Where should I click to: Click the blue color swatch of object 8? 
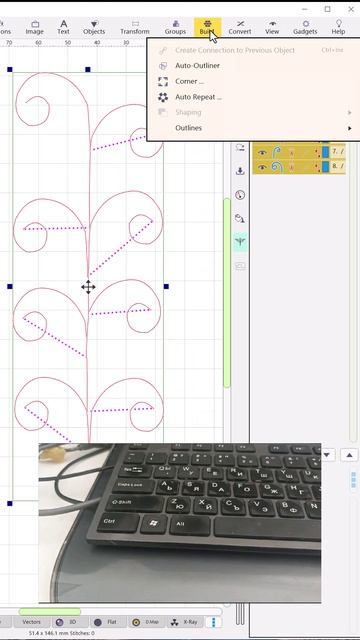pyautogui.click(x=325, y=167)
